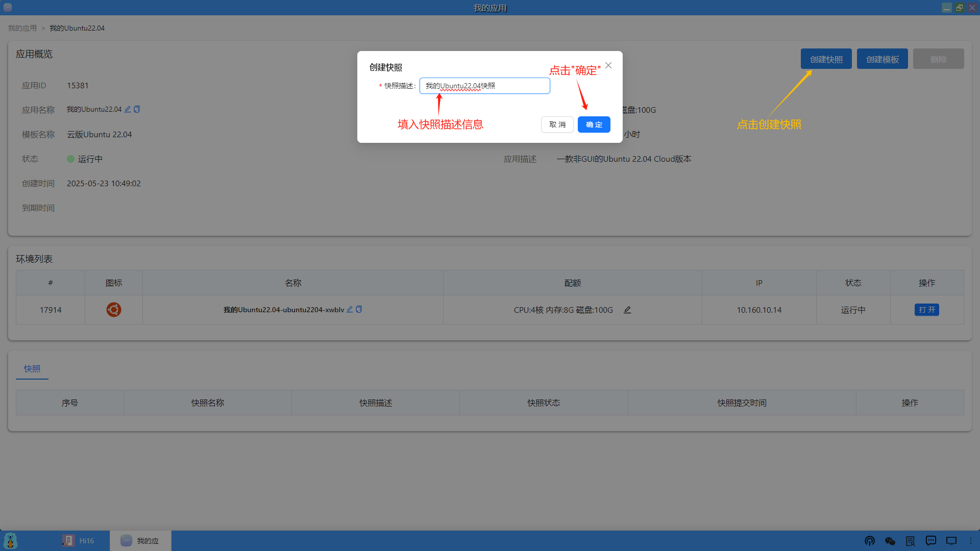The image size is (980, 551).
Task: Click the copy icon after the environment name
Action: tap(359, 310)
